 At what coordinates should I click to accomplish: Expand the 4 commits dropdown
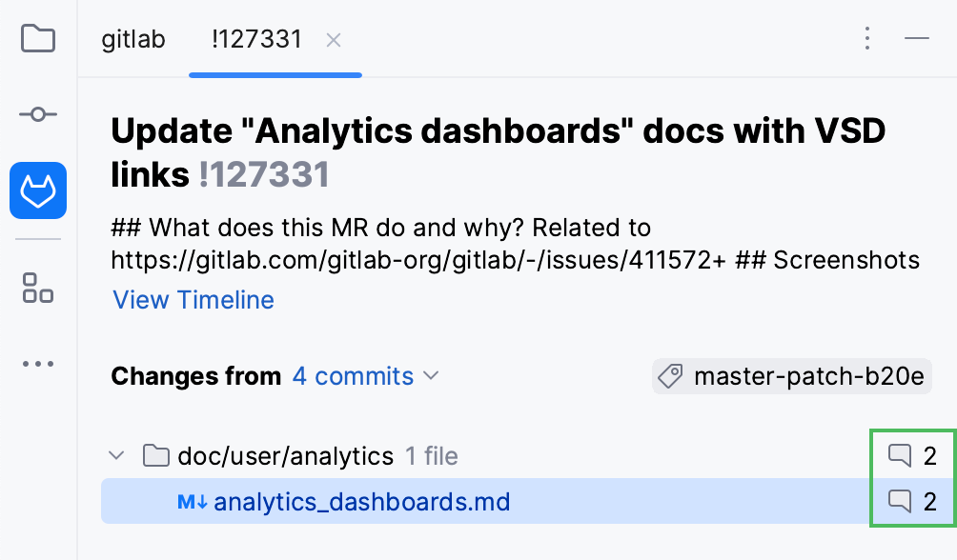366,376
